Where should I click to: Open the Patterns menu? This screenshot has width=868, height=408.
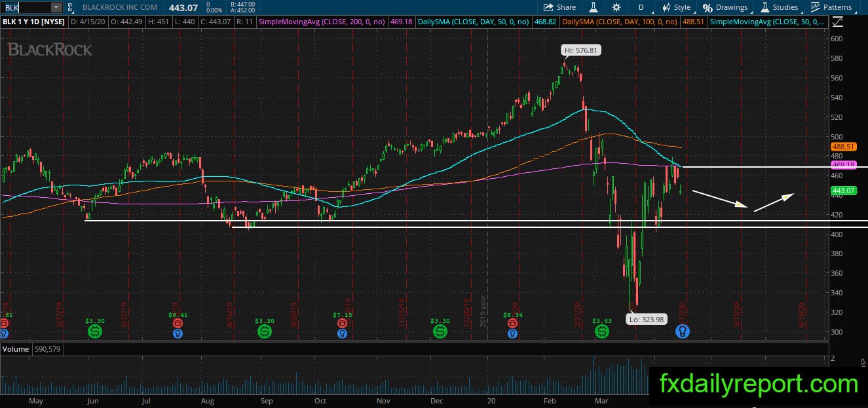click(x=831, y=7)
